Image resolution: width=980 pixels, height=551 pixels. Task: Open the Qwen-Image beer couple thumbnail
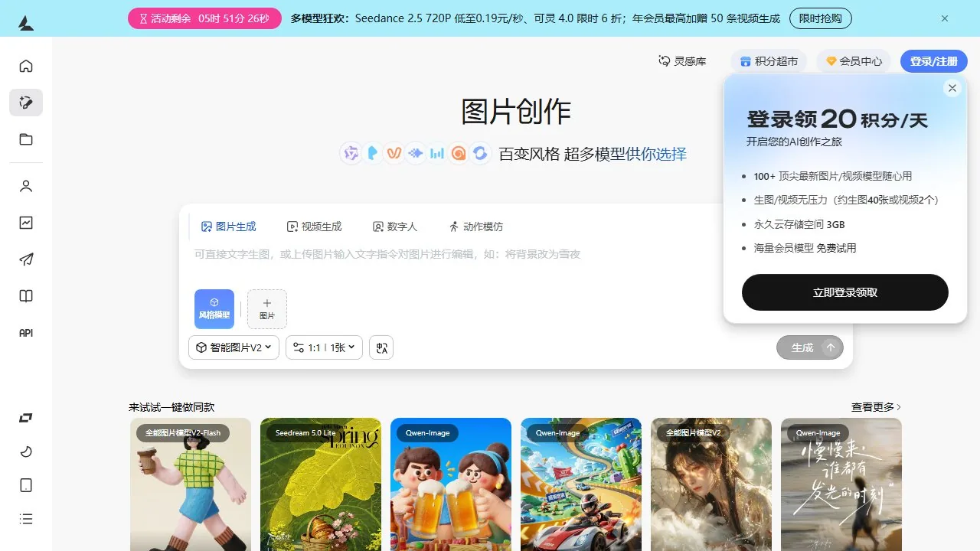[451, 484]
